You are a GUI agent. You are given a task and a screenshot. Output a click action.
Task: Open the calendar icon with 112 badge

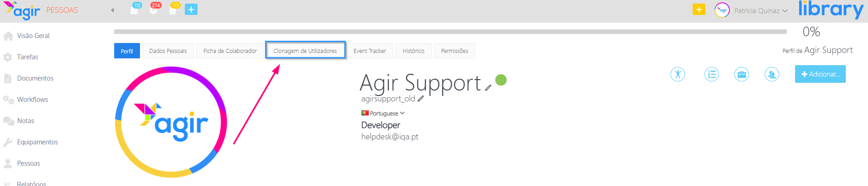click(134, 10)
